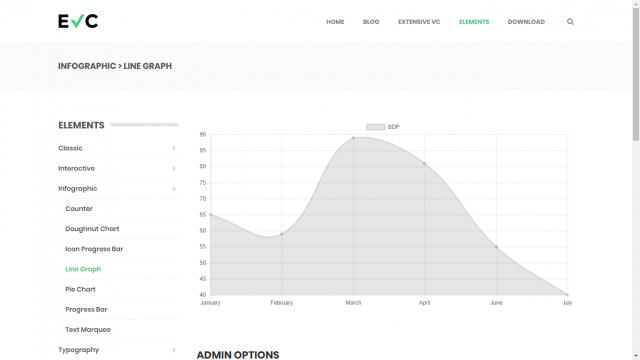Go to the Home menu item
Screen dimensions: 640x360
click(335, 22)
